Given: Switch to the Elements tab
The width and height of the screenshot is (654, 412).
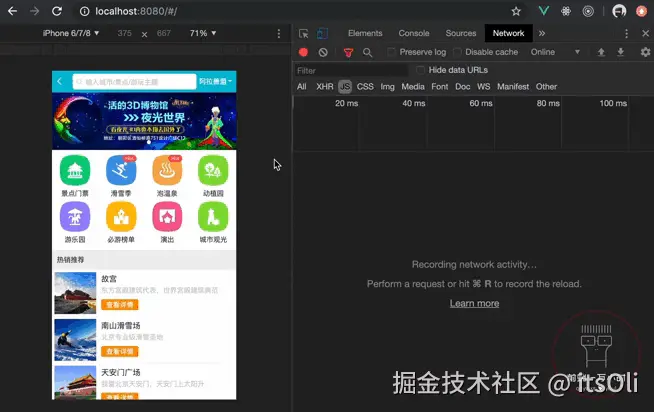Looking at the screenshot, I should pos(365,33).
